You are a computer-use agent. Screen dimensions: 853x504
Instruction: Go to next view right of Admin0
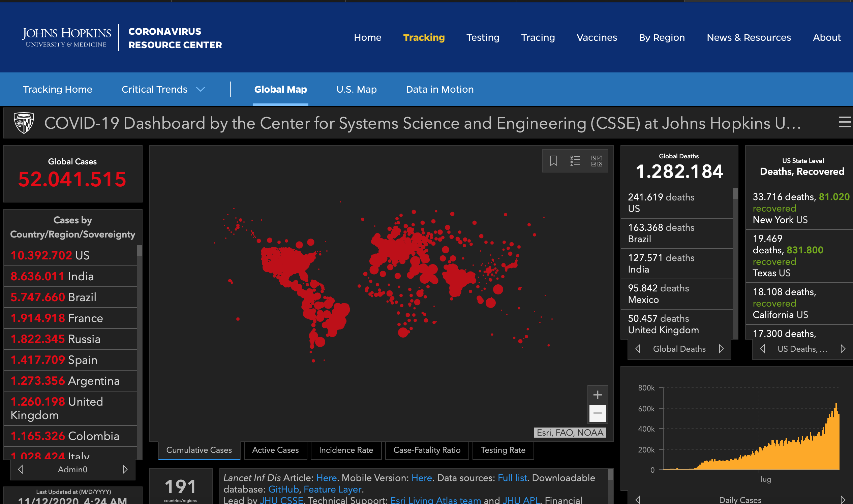[125, 469]
